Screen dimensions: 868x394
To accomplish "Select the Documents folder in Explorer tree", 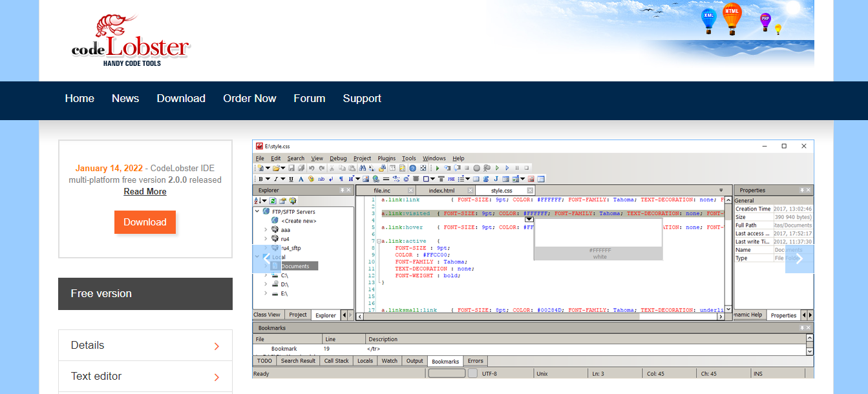I will coord(295,266).
